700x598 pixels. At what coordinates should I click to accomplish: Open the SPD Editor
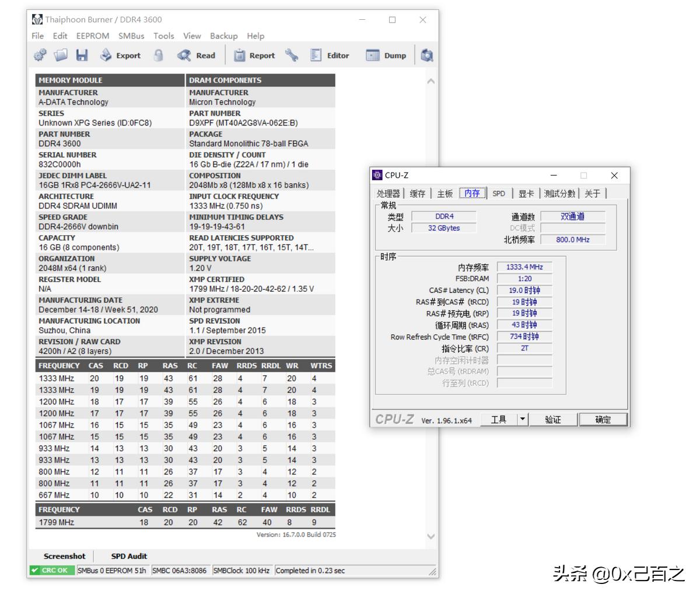coord(330,55)
